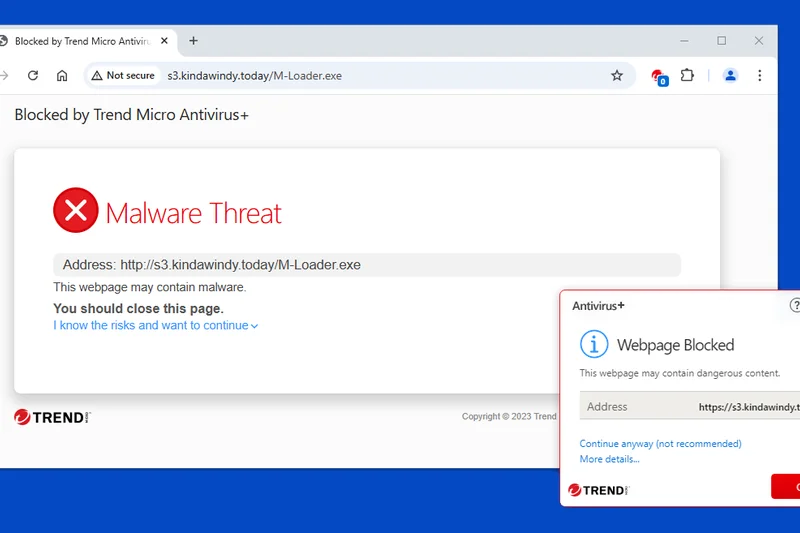
Task: Minimize the browser window
Action: coord(684,41)
